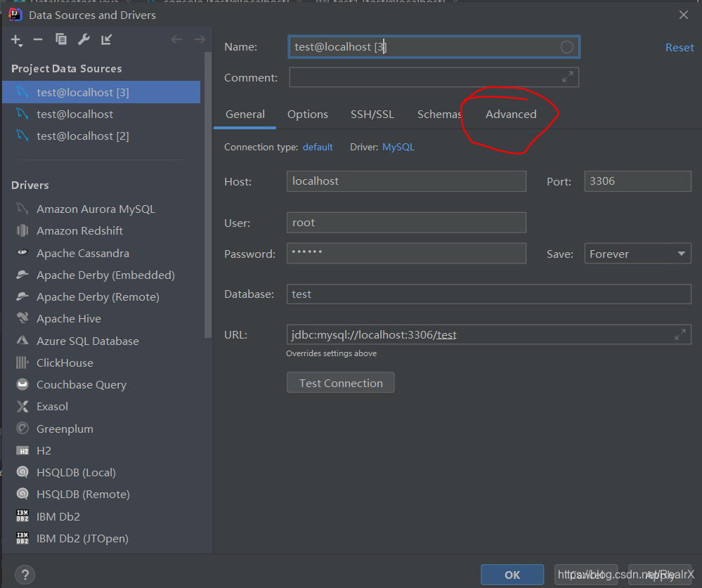The width and height of the screenshot is (702, 588).
Task: Duplicate the data source via copy icon
Action: 61,39
